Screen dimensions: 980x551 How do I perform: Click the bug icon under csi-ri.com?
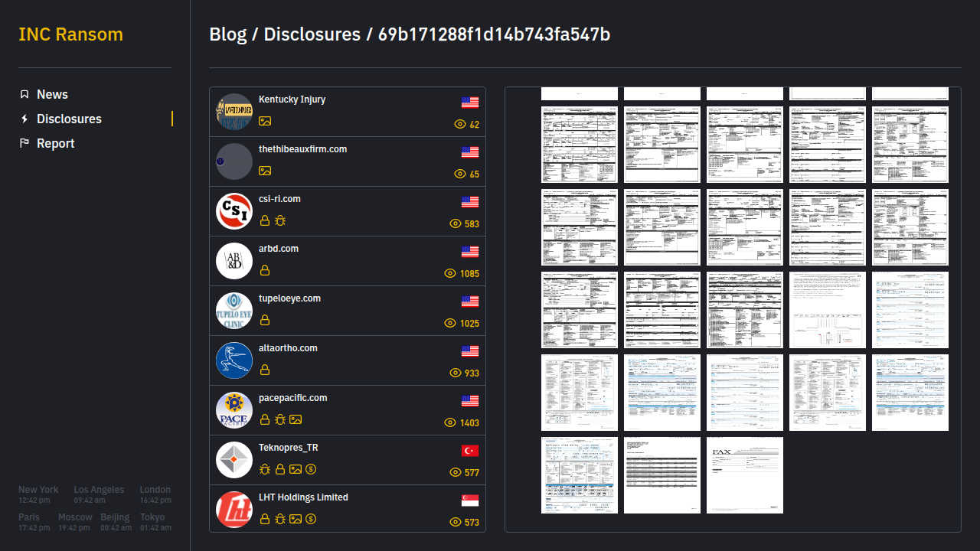(x=280, y=220)
